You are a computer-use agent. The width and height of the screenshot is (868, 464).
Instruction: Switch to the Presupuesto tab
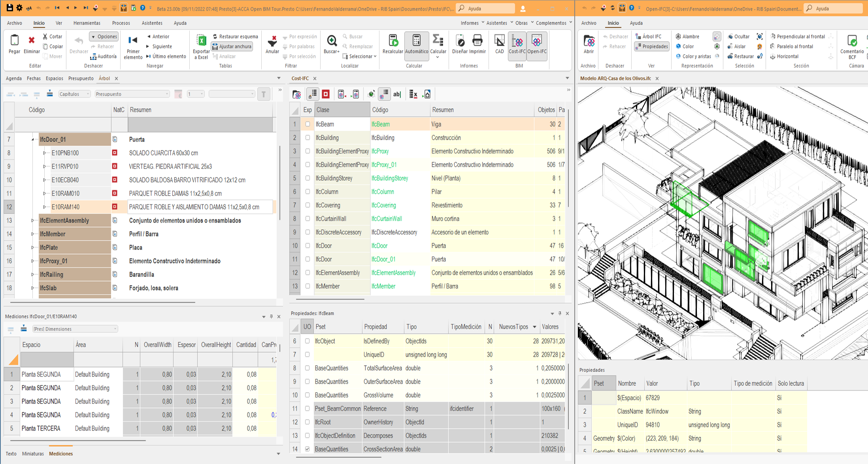tap(81, 78)
